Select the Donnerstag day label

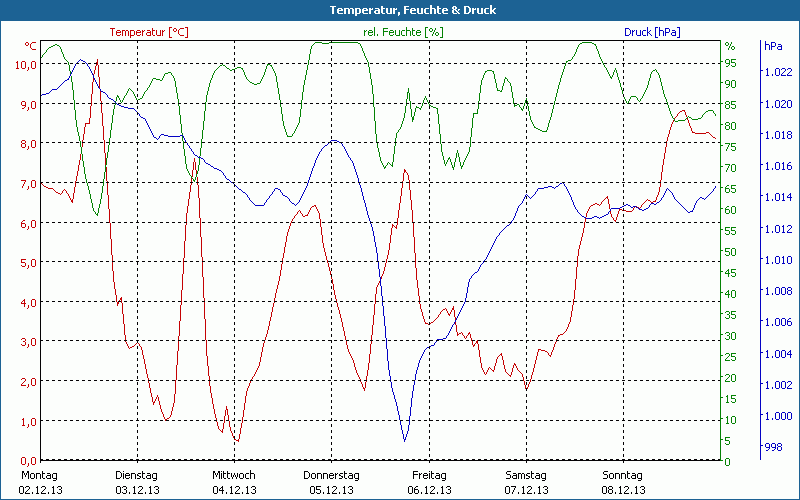click(331, 475)
